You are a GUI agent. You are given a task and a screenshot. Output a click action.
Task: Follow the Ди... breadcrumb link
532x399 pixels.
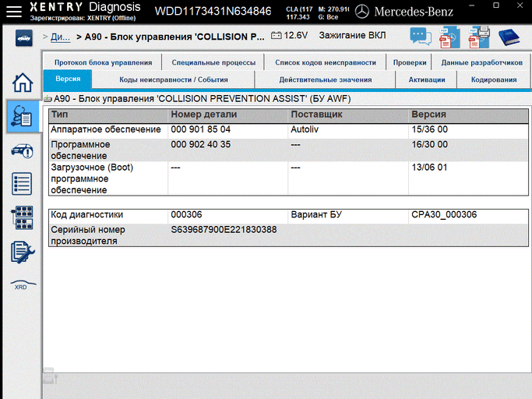pyautogui.click(x=61, y=37)
